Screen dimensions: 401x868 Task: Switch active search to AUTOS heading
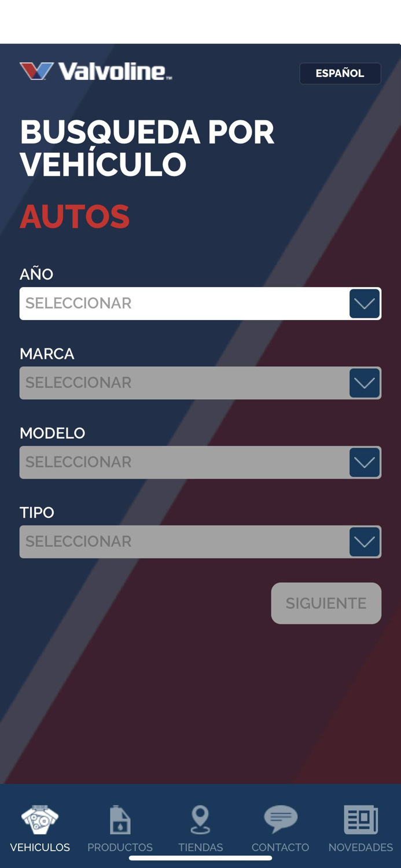pos(75,216)
